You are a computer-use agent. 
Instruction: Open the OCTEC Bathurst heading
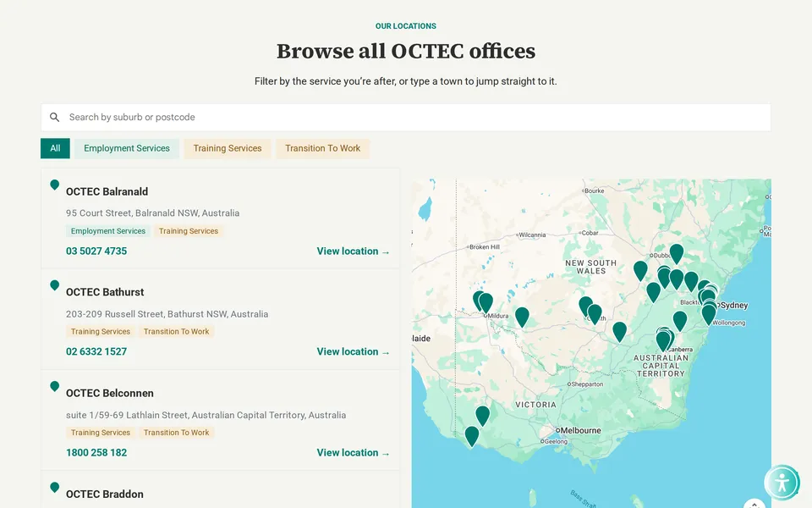pyautogui.click(x=105, y=292)
